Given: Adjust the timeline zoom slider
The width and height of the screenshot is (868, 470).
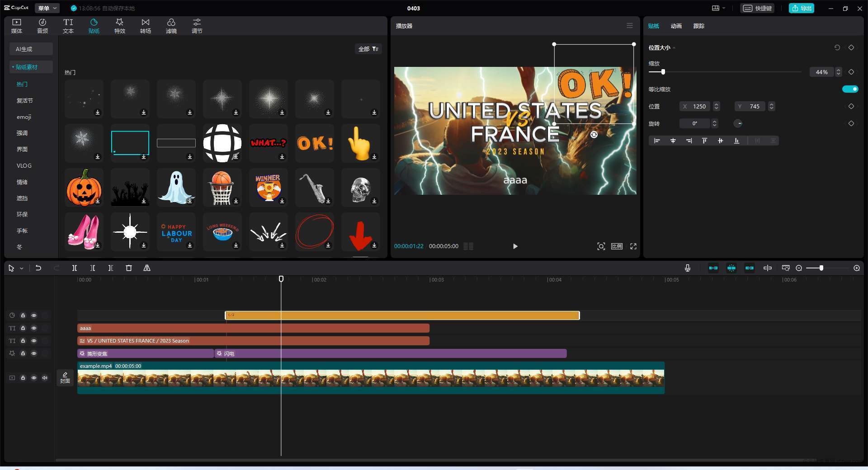Looking at the screenshot, I should [x=821, y=268].
